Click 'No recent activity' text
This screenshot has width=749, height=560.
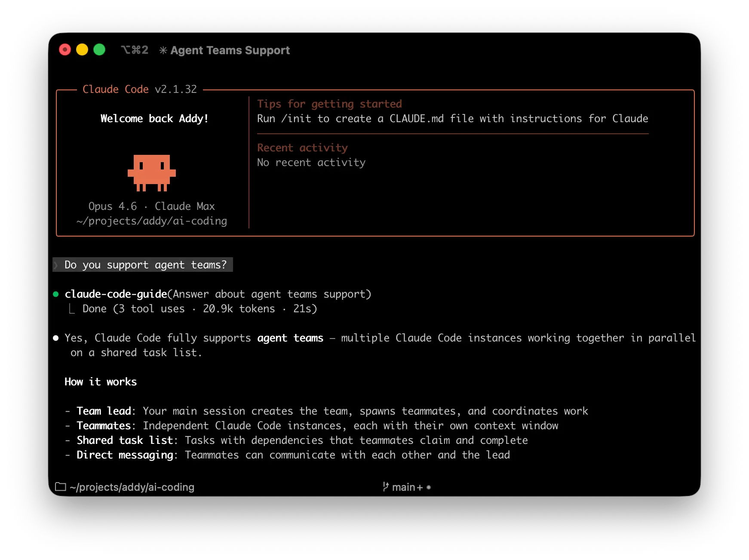pyautogui.click(x=311, y=163)
